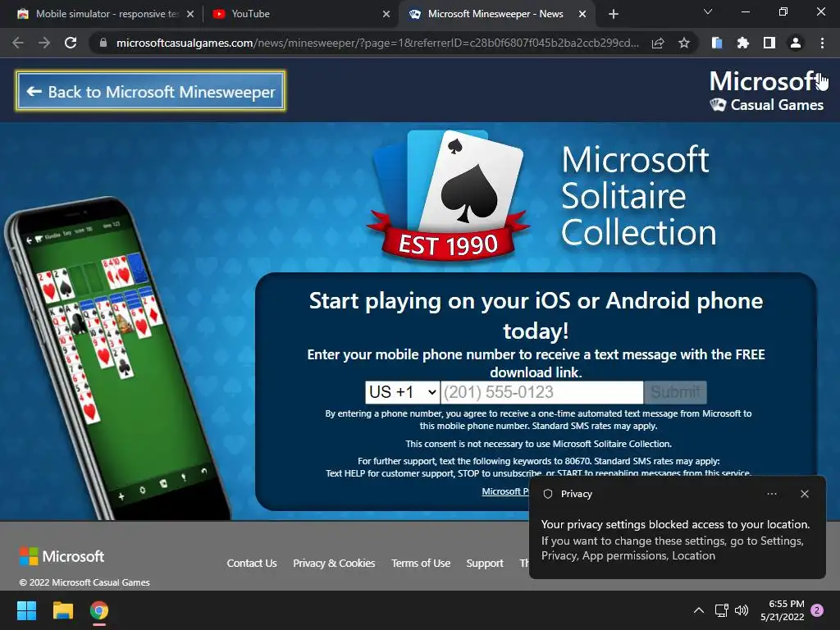
Task: Open Privacy notification options ellipsis
Action: tap(772, 494)
